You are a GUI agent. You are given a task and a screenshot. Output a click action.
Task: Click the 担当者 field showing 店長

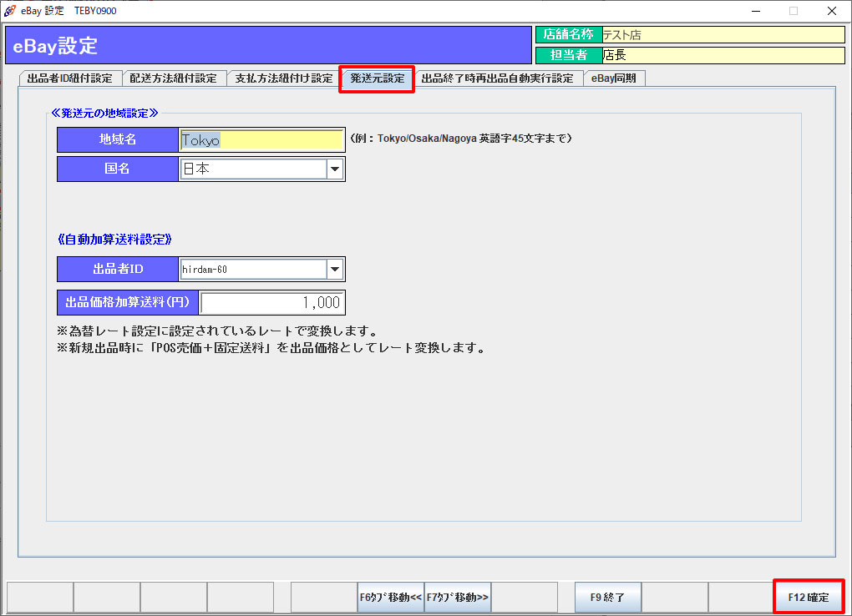tap(723, 55)
